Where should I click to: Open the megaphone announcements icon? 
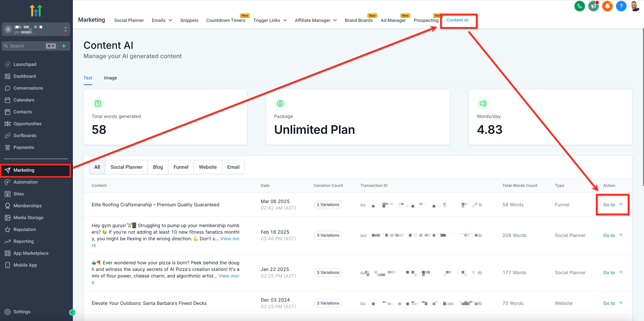[593, 6]
